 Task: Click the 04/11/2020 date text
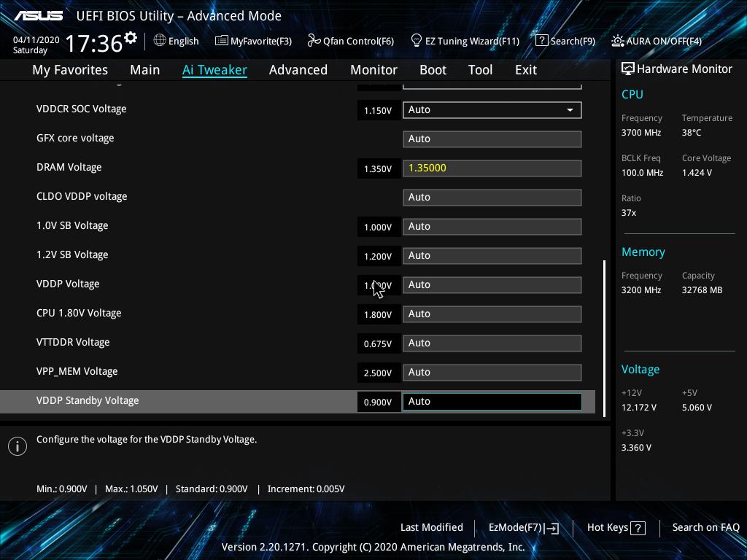pos(36,40)
